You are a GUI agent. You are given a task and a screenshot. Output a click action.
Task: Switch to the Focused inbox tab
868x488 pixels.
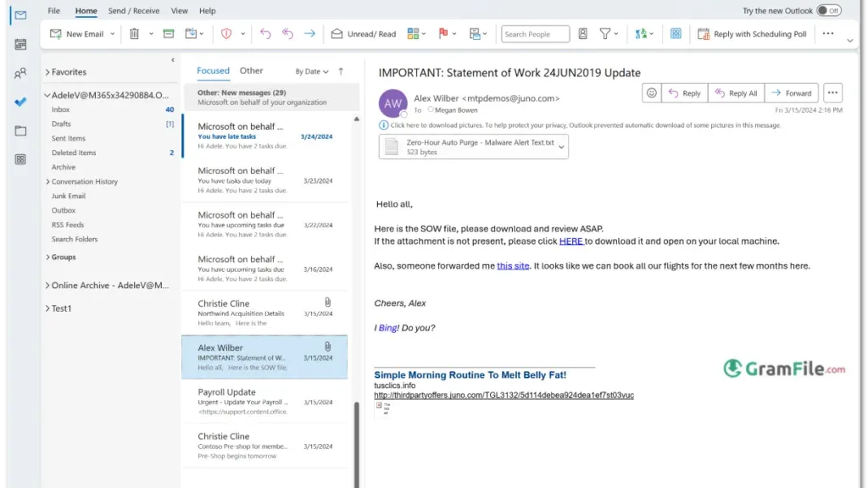[213, 70]
